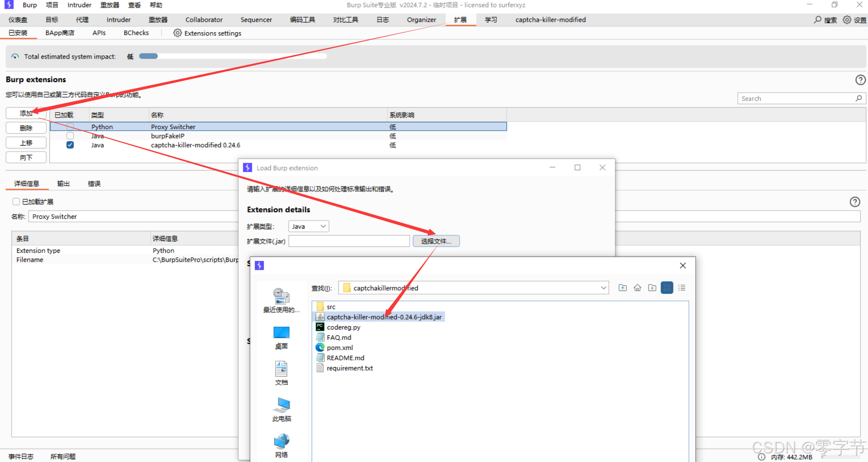This screenshot has height=462, width=868.
Task: Open Documents (文档) location in file chooser
Action: coord(281,374)
